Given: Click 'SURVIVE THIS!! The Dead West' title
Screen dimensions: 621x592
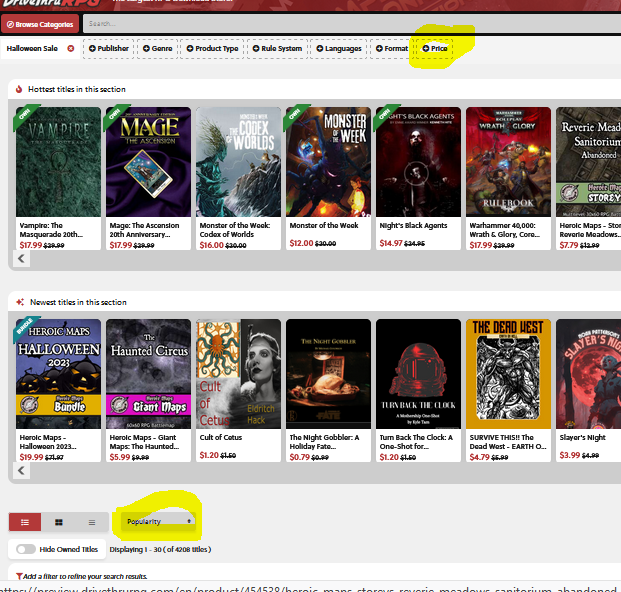Looking at the screenshot, I should 508,442.
